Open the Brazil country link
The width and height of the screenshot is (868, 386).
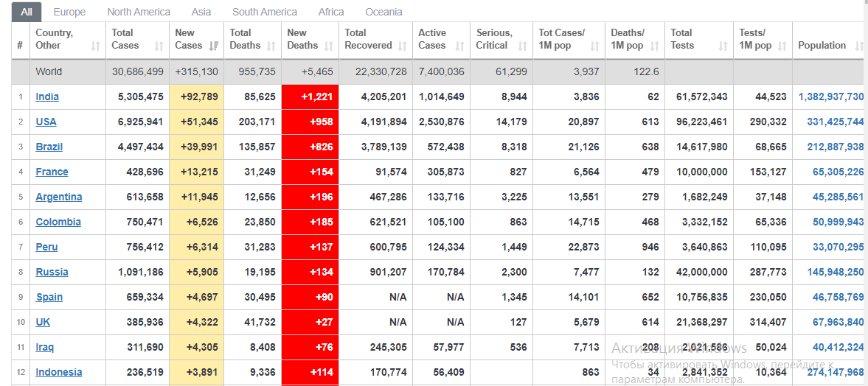click(x=49, y=147)
